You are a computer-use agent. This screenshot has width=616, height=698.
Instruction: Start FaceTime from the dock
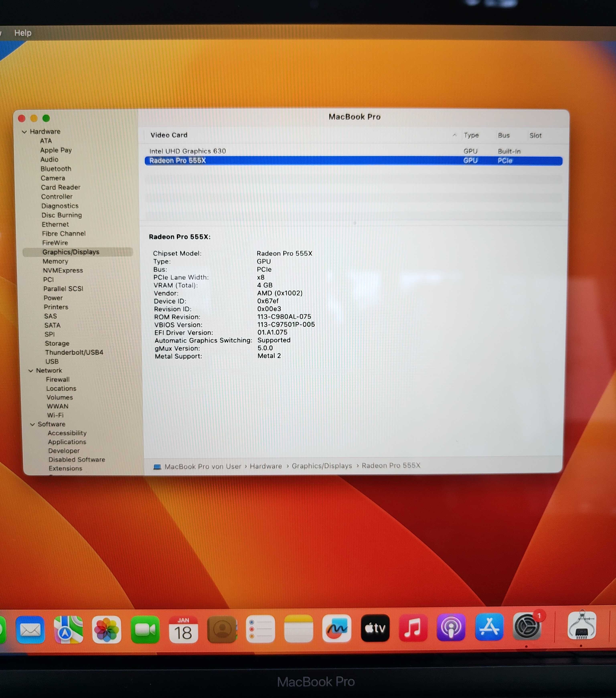145,630
